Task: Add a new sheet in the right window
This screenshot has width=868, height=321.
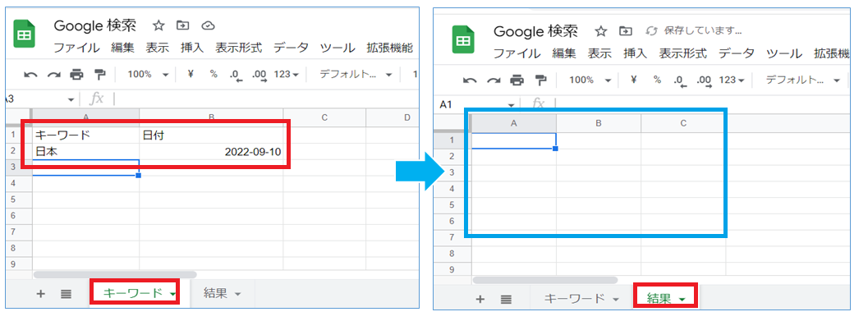Action: (x=480, y=300)
